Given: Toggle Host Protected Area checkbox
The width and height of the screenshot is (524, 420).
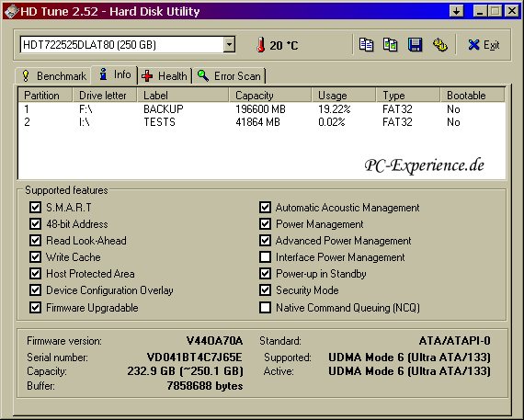Looking at the screenshot, I should [35, 273].
